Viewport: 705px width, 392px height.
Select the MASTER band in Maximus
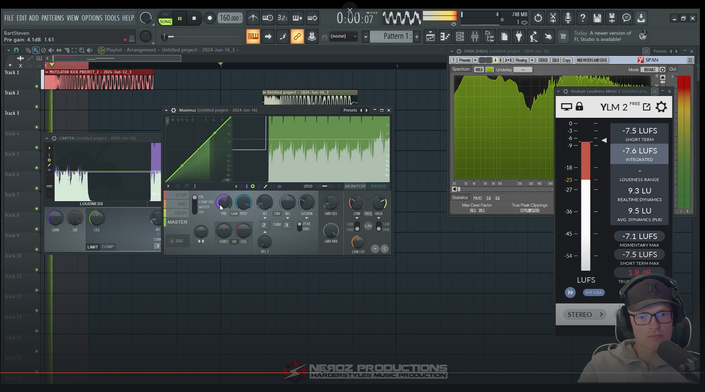pyautogui.click(x=177, y=222)
